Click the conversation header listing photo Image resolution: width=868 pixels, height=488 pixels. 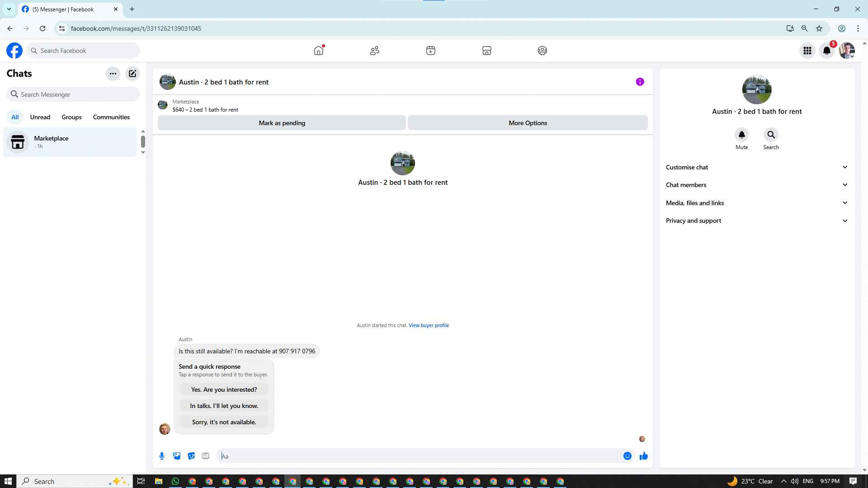[168, 82]
